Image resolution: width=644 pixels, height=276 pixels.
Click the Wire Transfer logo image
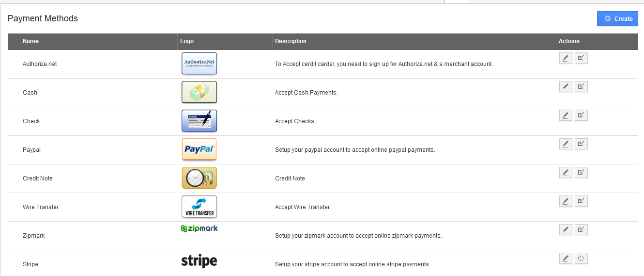199,207
